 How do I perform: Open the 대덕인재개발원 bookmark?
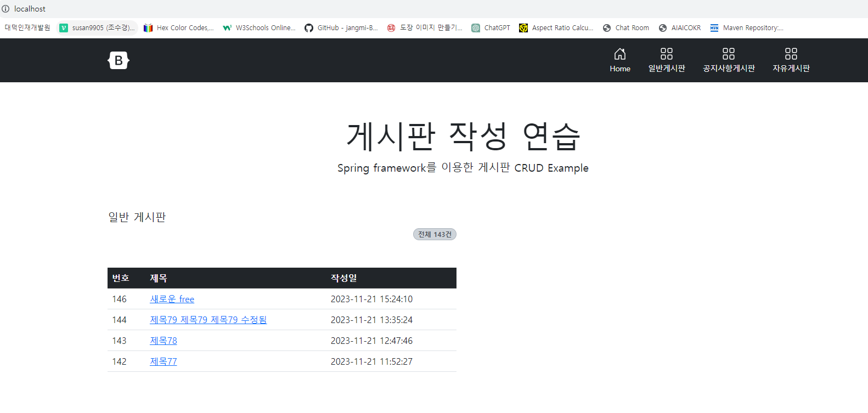point(27,28)
